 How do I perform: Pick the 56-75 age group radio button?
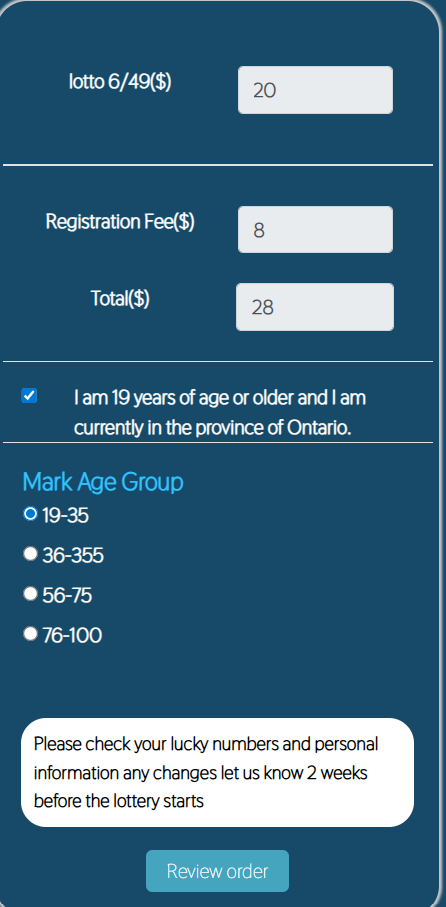click(30, 594)
